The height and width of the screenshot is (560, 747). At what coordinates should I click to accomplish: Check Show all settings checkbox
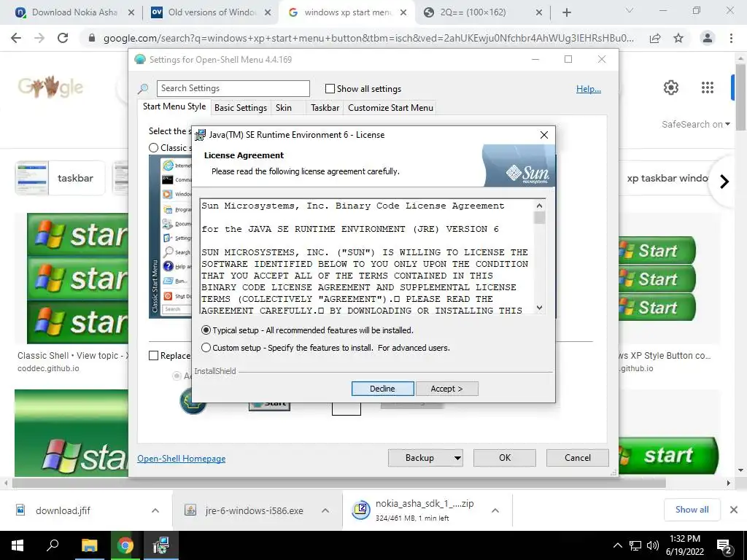(330, 88)
